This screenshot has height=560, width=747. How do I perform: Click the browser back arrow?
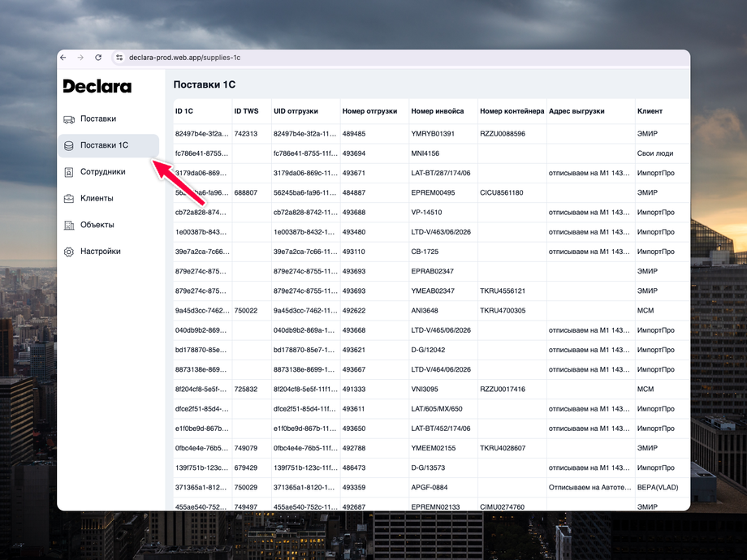pos(63,58)
